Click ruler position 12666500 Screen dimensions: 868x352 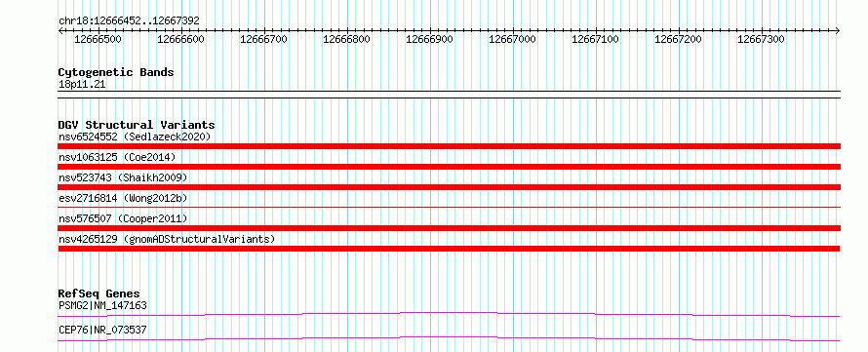click(98, 39)
